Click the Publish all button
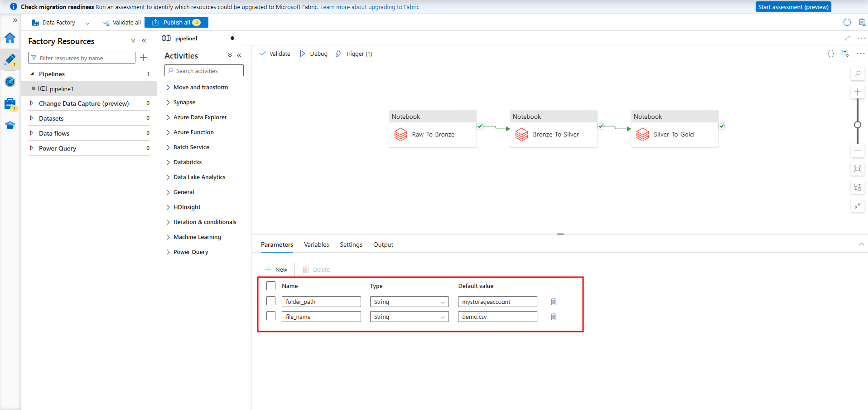 (x=176, y=22)
